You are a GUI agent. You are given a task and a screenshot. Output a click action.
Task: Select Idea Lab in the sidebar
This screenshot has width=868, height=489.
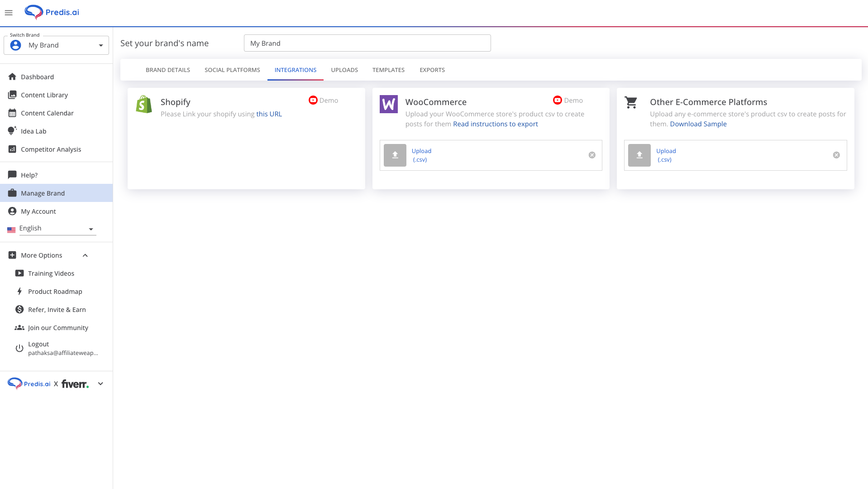(x=33, y=131)
